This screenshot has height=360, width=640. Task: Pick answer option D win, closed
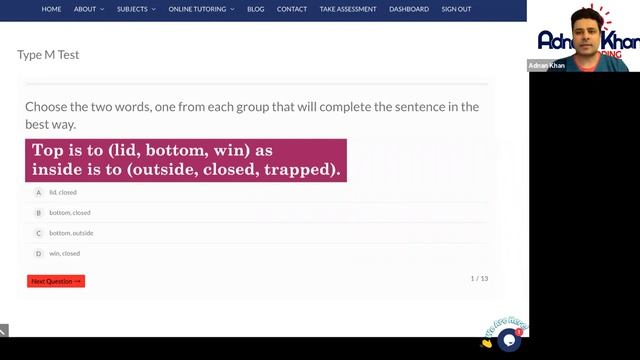click(257, 253)
